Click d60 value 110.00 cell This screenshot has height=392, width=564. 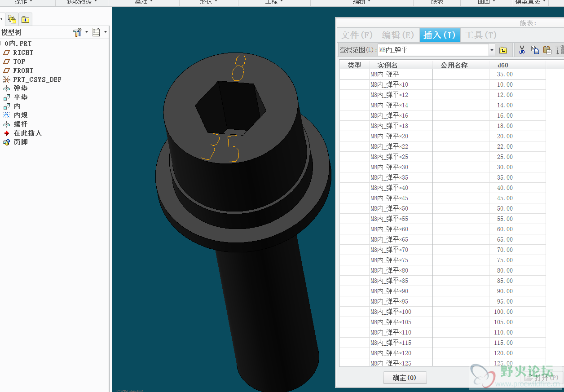pyautogui.click(x=517, y=332)
